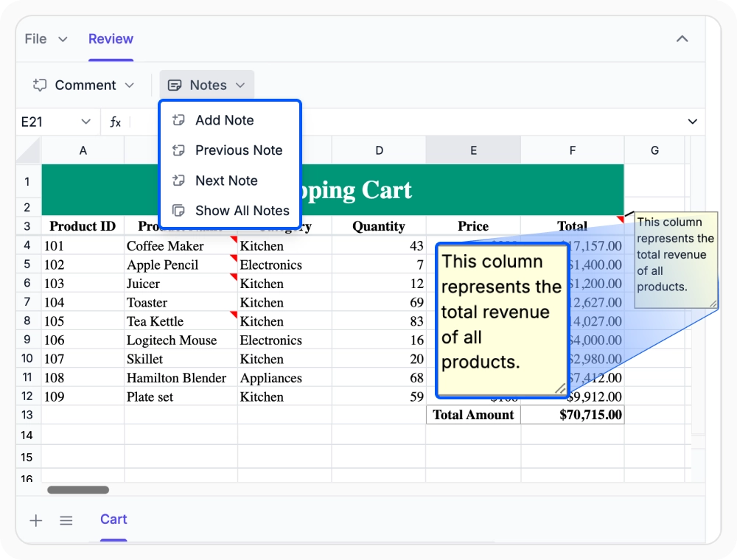The width and height of the screenshot is (737, 560).
Task: Select the column D header
Action: point(379,150)
